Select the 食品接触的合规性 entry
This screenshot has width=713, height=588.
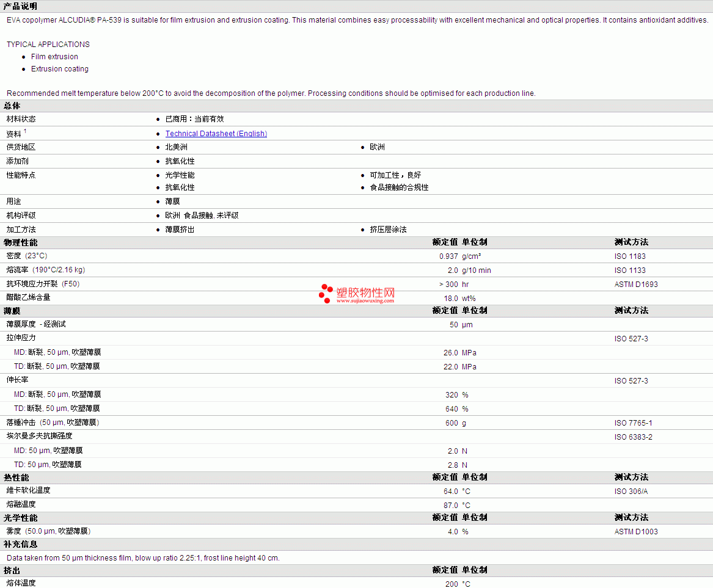tap(399, 187)
